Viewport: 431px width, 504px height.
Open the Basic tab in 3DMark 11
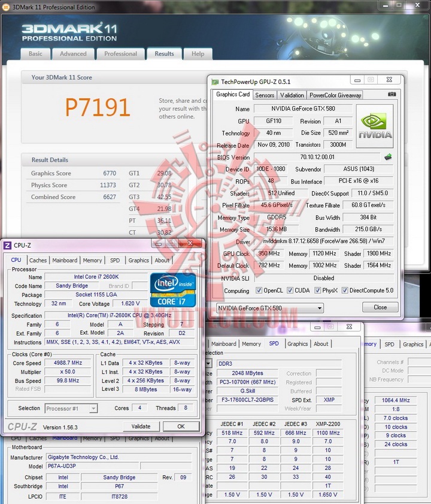point(35,54)
